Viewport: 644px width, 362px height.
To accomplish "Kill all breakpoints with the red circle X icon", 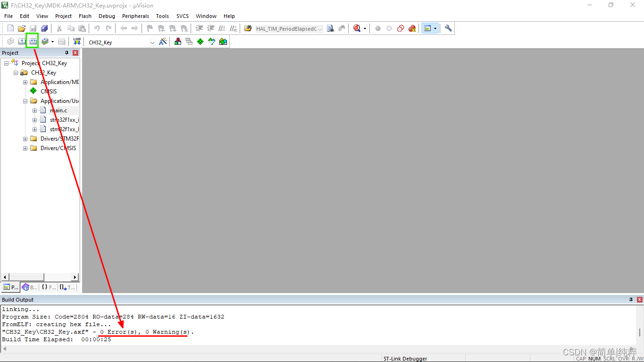I will pos(412,28).
